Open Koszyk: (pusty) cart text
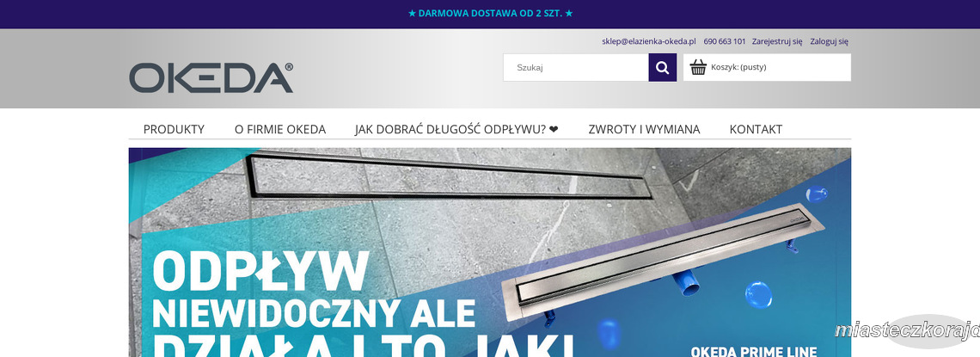Viewport: 980px width, 357px height. click(738, 67)
